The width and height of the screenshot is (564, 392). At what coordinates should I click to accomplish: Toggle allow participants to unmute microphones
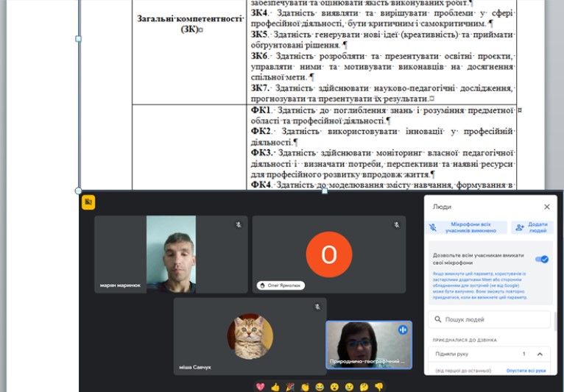(x=542, y=259)
